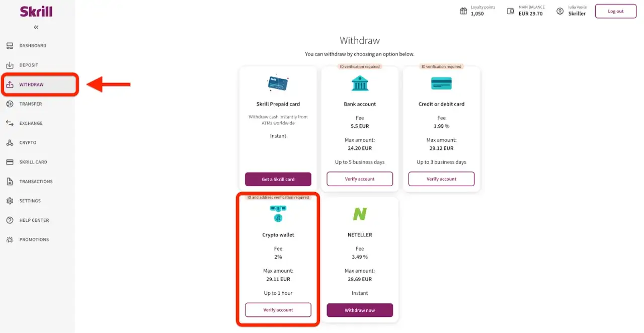
Task: Open the Deposit section via its icon
Action: 11,65
